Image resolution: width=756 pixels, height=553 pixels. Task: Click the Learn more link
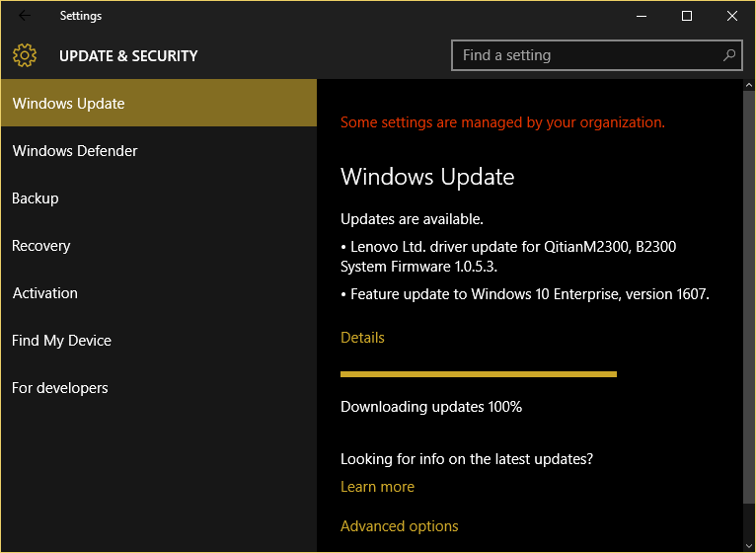(377, 487)
